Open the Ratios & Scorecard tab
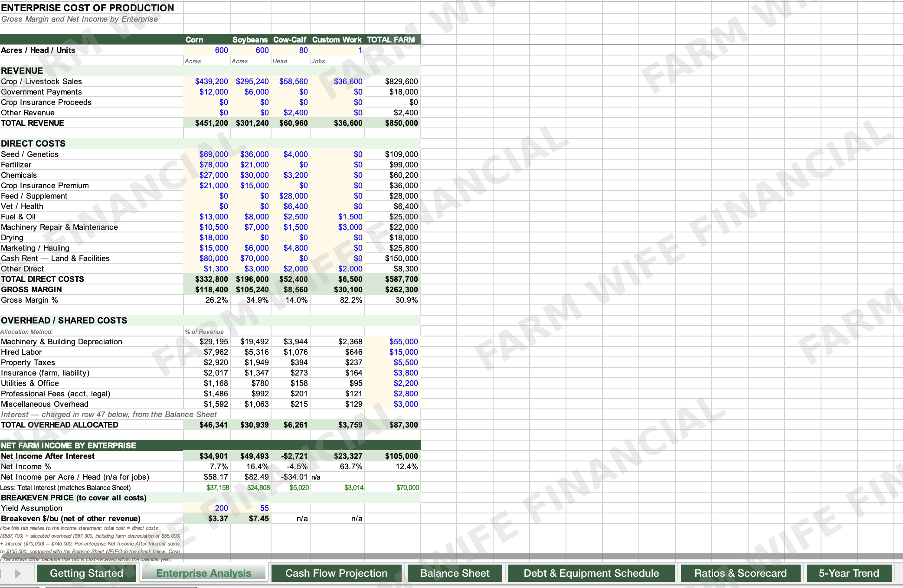The width and height of the screenshot is (903, 588). pyautogui.click(x=741, y=573)
